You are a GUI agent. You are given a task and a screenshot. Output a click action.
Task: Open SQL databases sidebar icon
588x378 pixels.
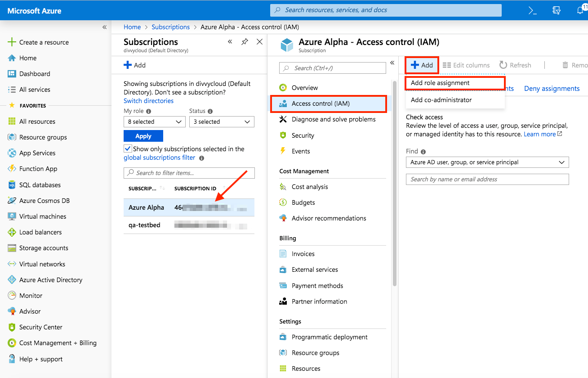coord(12,185)
